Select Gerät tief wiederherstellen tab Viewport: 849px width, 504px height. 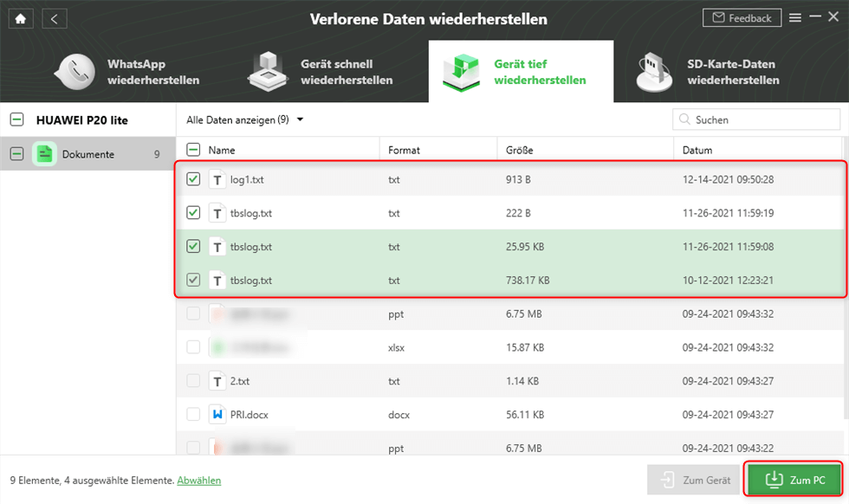(x=521, y=72)
